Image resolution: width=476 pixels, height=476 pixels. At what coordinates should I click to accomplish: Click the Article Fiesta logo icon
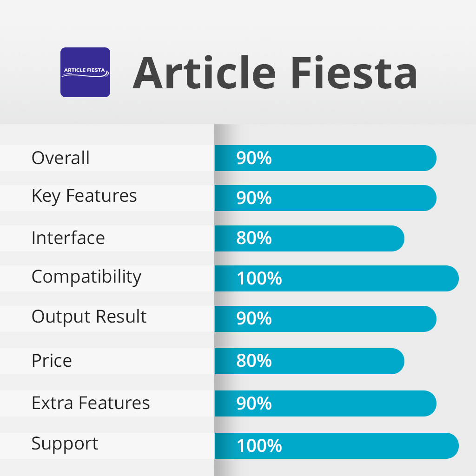[x=85, y=72]
